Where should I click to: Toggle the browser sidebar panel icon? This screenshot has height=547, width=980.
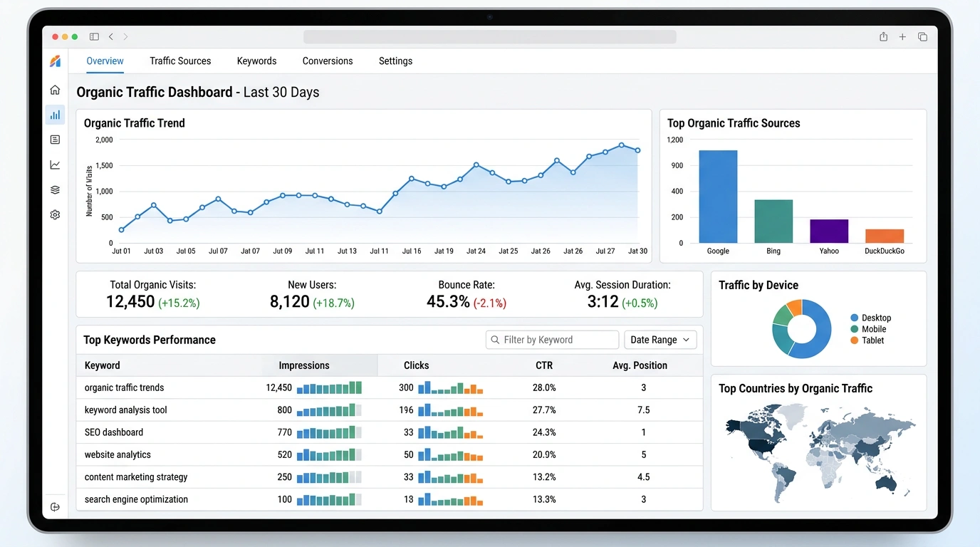(94, 36)
